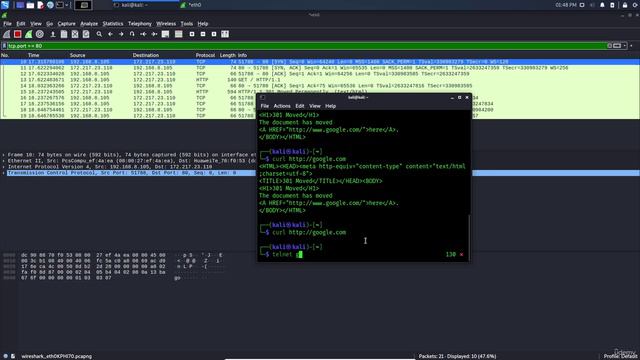Viewport: 640px width, 360px height.
Task: Close capture file toolbar icon
Action: pos(75,34)
